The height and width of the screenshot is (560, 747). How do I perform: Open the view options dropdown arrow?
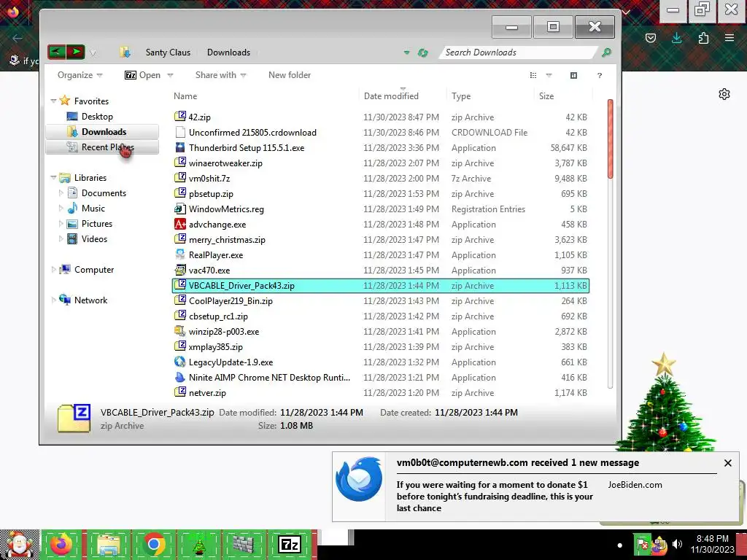[549, 75]
